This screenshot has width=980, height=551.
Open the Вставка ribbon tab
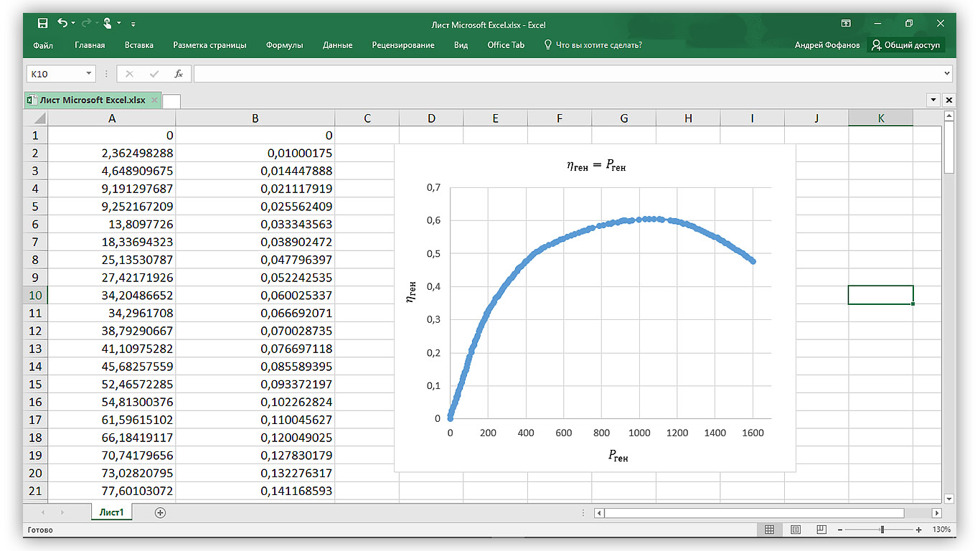pos(138,45)
